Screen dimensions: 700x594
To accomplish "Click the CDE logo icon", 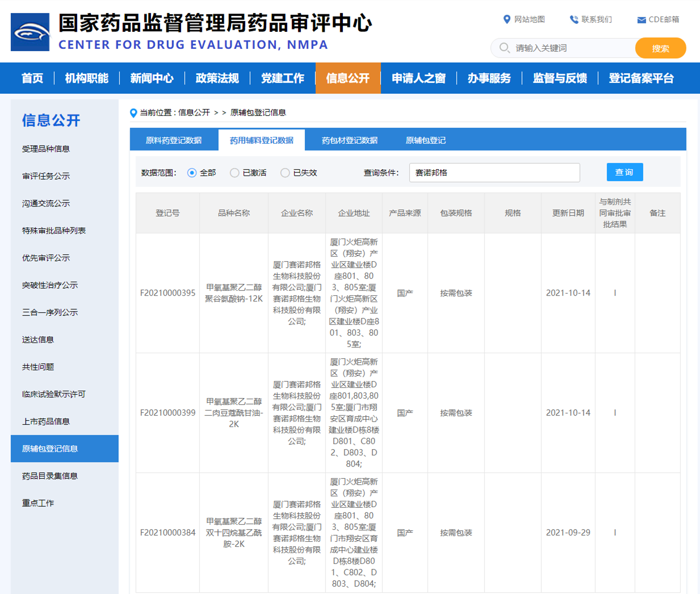I will click(30, 31).
